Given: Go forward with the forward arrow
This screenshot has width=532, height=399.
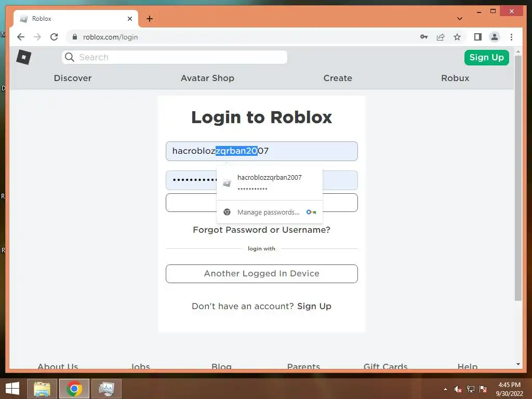Looking at the screenshot, I should click(x=37, y=37).
